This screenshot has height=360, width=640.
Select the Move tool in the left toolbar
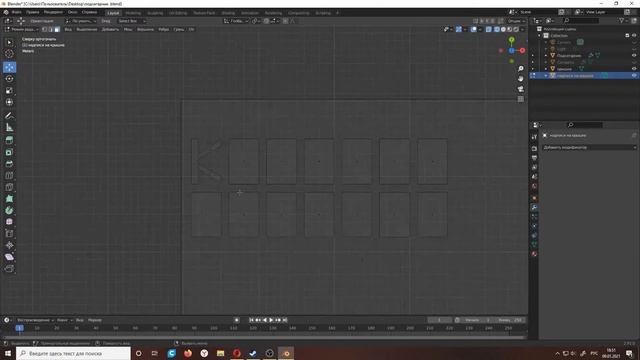point(9,67)
